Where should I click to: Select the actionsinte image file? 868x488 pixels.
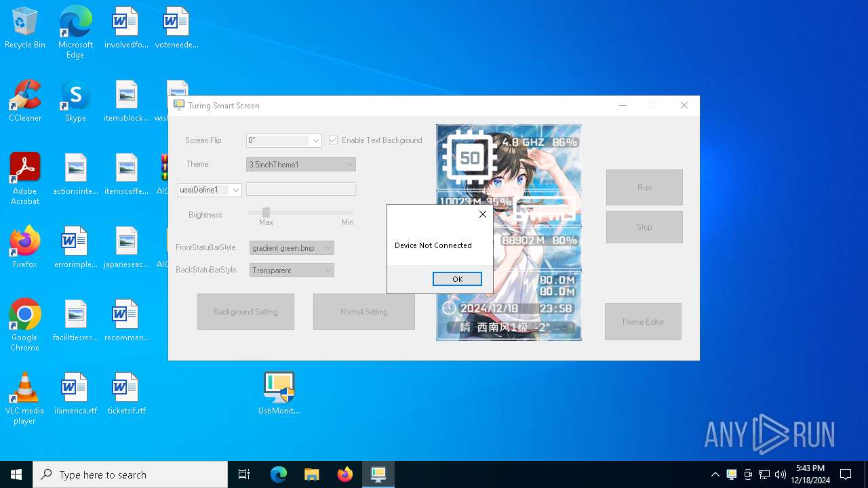point(75,174)
